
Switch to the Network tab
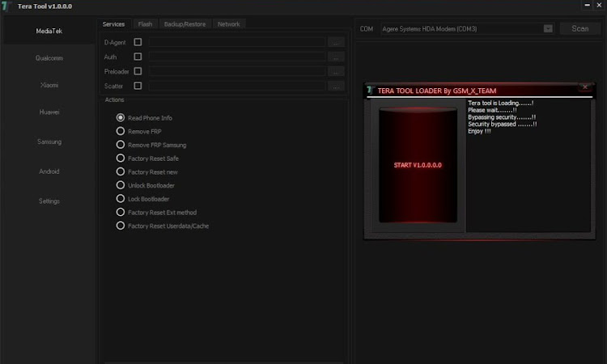[x=228, y=24]
